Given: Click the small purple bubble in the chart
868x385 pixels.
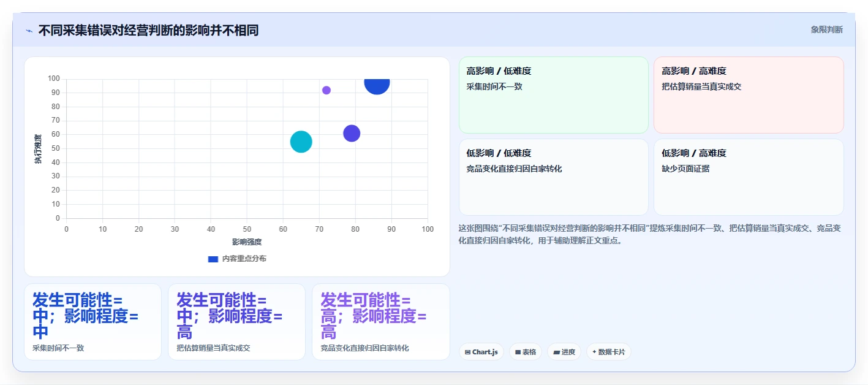Looking at the screenshot, I should (326, 90).
